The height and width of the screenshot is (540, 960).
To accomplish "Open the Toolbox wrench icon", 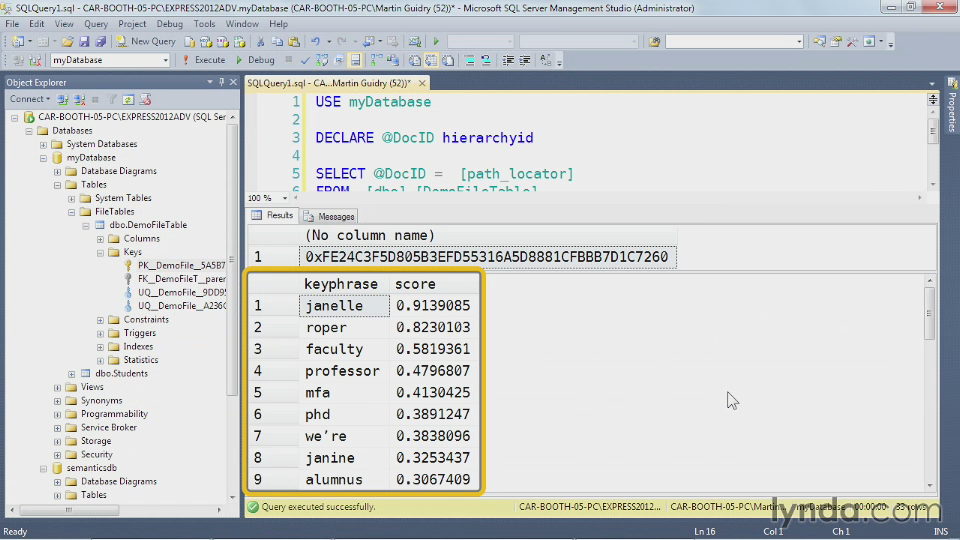I will (x=852, y=42).
